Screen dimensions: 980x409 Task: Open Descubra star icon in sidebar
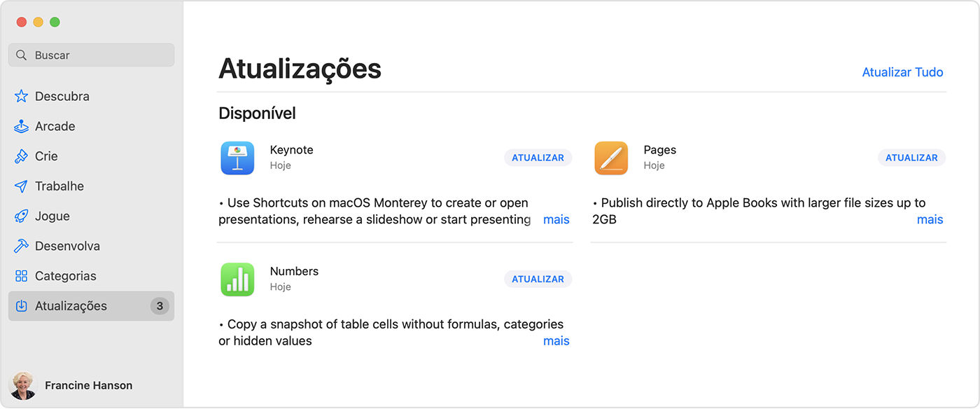pyautogui.click(x=22, y=97)
